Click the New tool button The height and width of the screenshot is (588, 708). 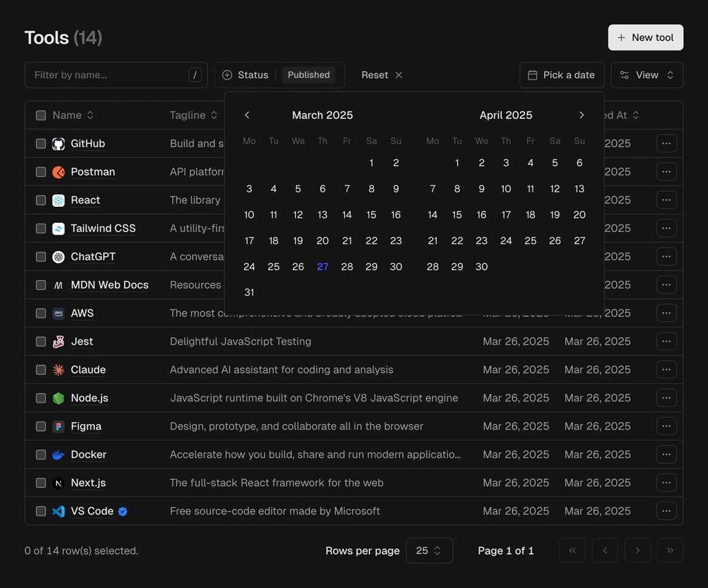point(645,37)
